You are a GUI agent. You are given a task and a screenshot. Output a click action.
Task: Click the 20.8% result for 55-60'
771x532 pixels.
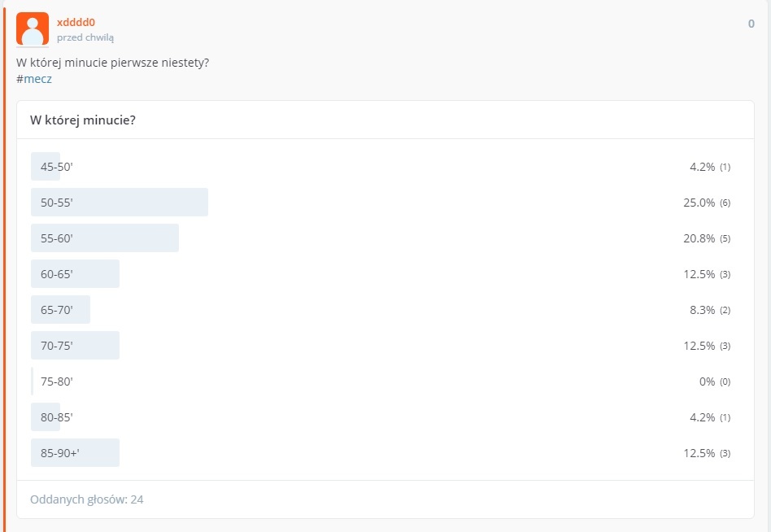[x=699, y=238]
